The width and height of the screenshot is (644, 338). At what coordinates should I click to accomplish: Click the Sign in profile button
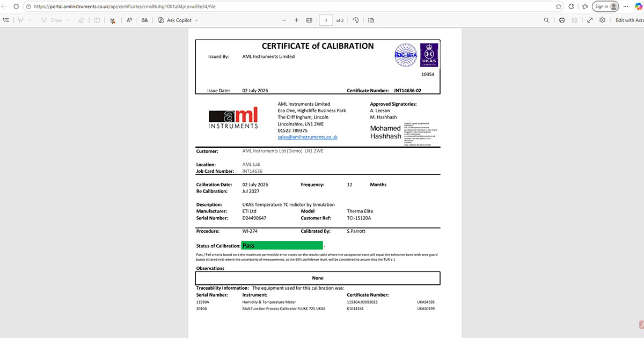click(x=606, y=6)
